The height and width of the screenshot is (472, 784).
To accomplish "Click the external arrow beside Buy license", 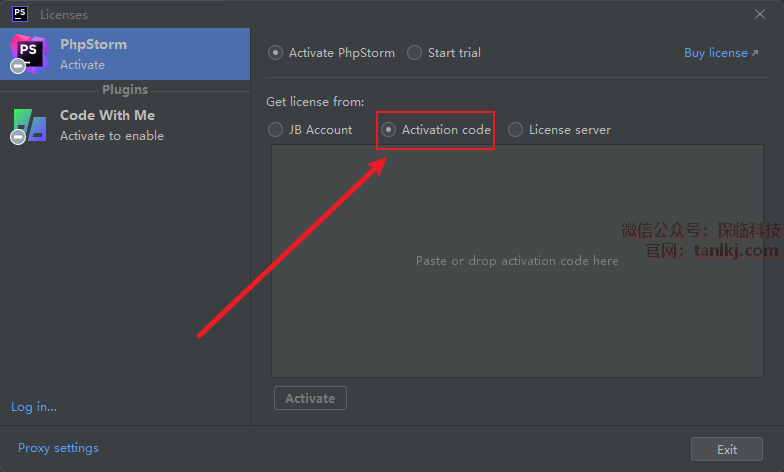I will pyautogui.click(x=755, y=53).
